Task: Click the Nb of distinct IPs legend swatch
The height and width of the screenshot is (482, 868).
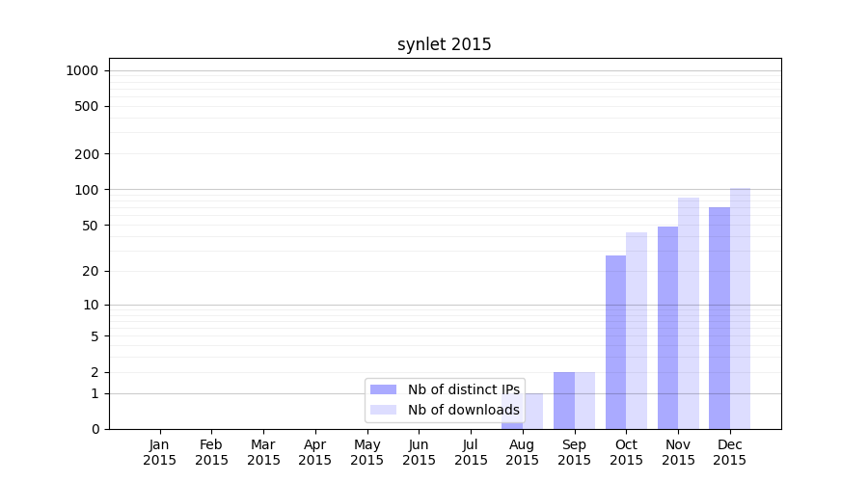Action: (383, 389)
